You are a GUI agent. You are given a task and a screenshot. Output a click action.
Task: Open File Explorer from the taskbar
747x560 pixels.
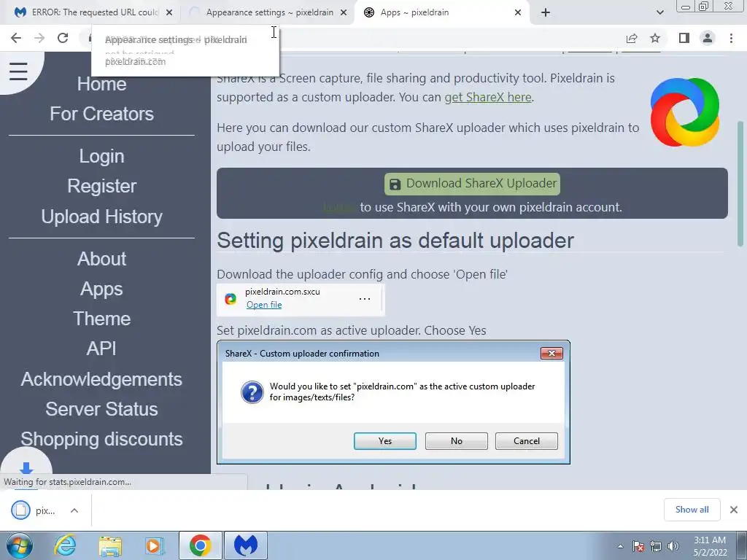110,545
